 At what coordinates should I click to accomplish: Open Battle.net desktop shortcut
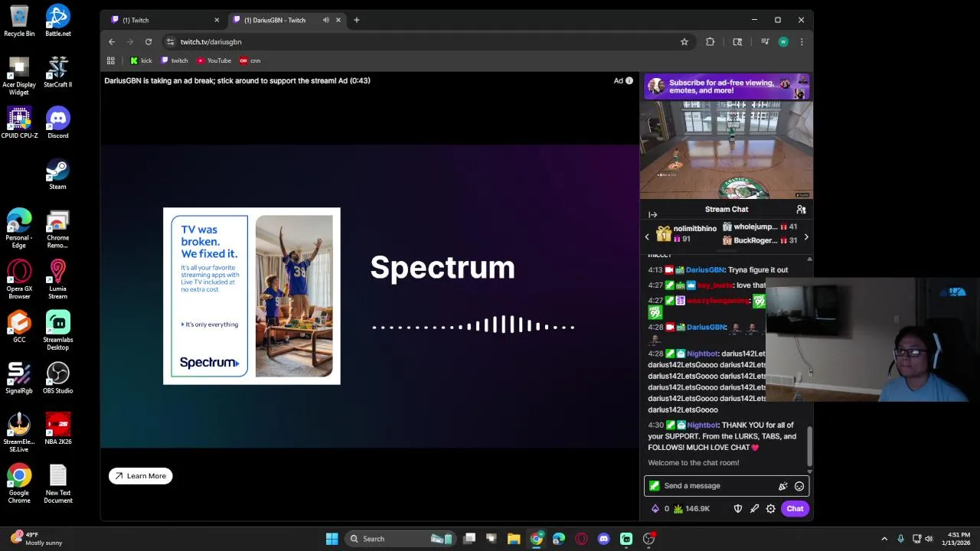coord(58,21)
